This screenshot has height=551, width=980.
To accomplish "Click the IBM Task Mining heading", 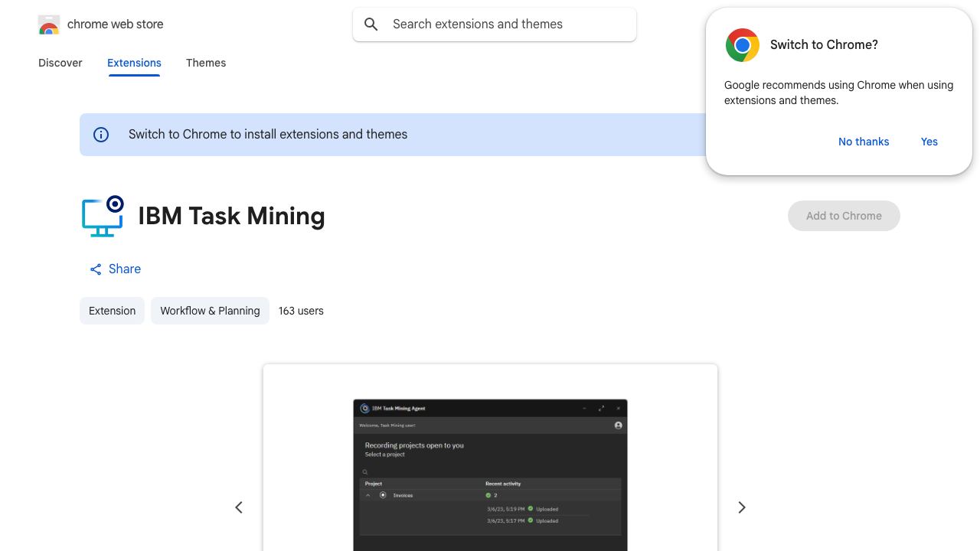I will coord(231,216).
